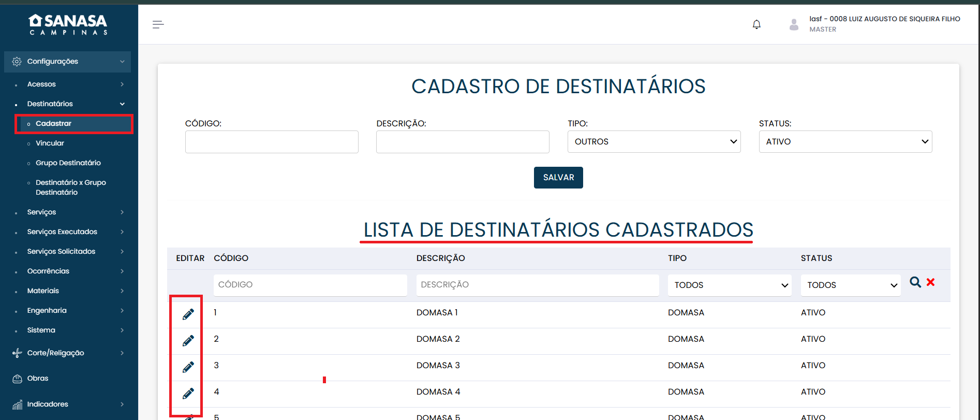Screen dimensions: 980x420
Task: Click the notification bell icon
Action: click(x=756, y=24)
